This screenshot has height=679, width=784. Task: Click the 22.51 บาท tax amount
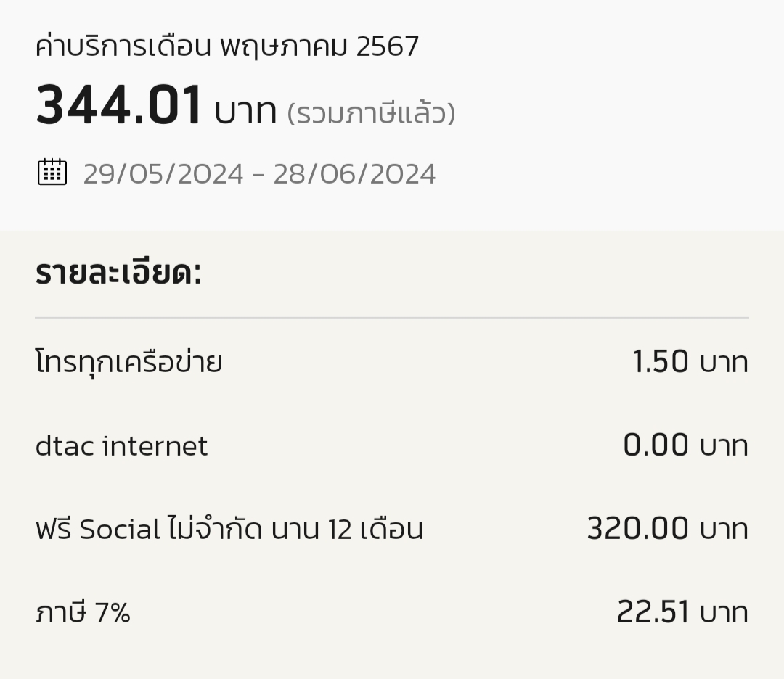click(x=682, y=612)
